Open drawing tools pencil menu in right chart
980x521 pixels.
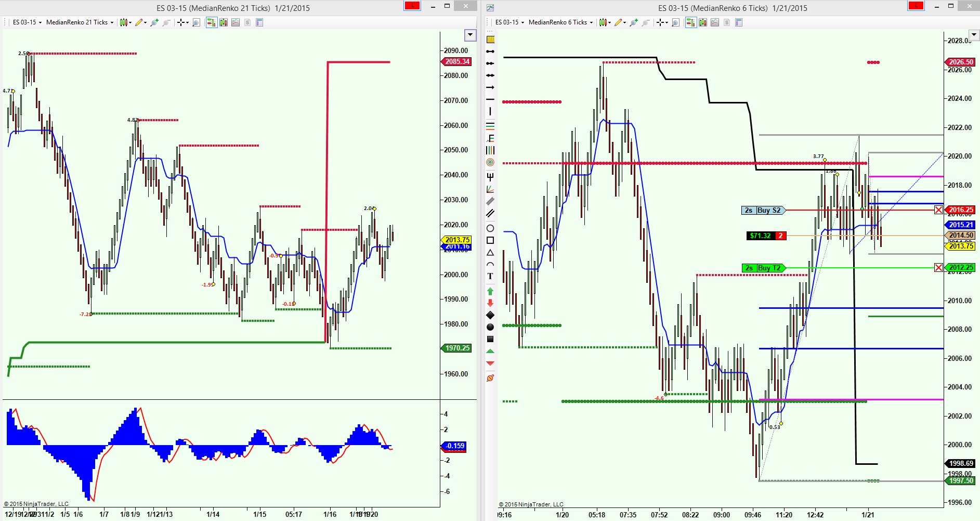[620, 22]
